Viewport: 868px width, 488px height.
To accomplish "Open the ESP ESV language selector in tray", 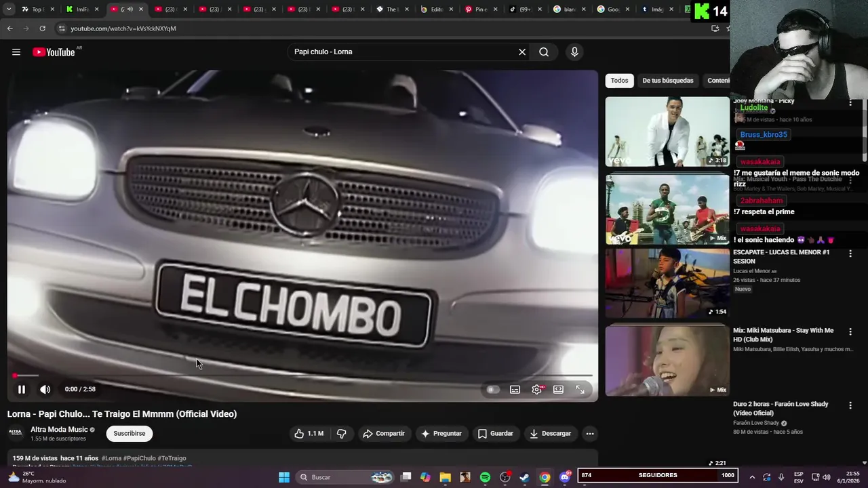I will [799, 477].
